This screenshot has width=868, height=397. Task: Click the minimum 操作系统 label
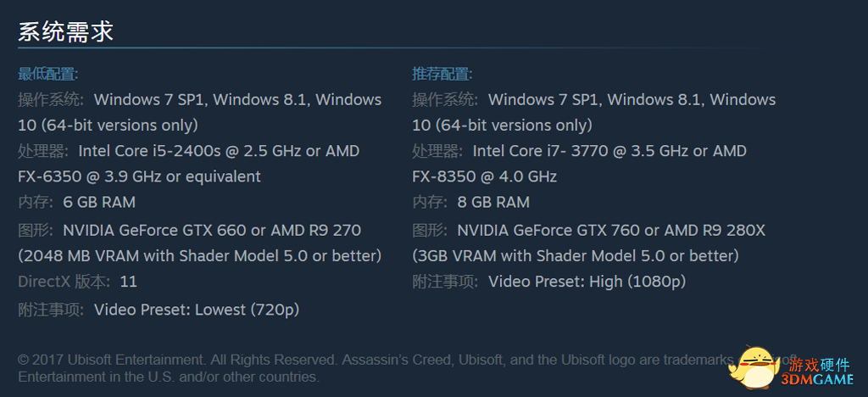pos(51,99)
